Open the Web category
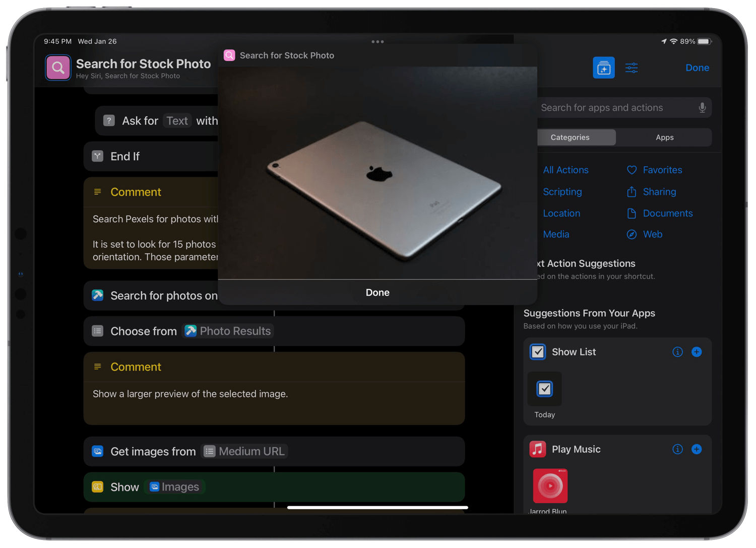The height and width of the screenshot is (548, 756). click(653, 234)
